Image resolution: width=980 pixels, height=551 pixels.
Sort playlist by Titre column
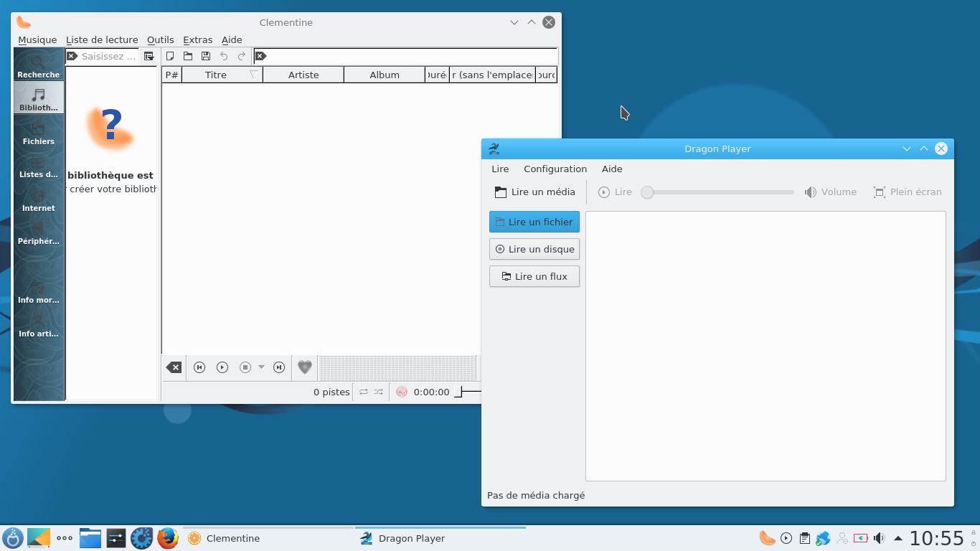(x=222, y=75)
